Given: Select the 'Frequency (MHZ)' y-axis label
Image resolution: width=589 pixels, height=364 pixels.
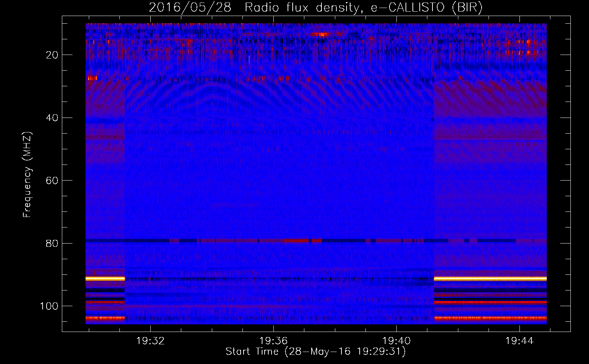Looking at the screenshot, I should [27, 174].
